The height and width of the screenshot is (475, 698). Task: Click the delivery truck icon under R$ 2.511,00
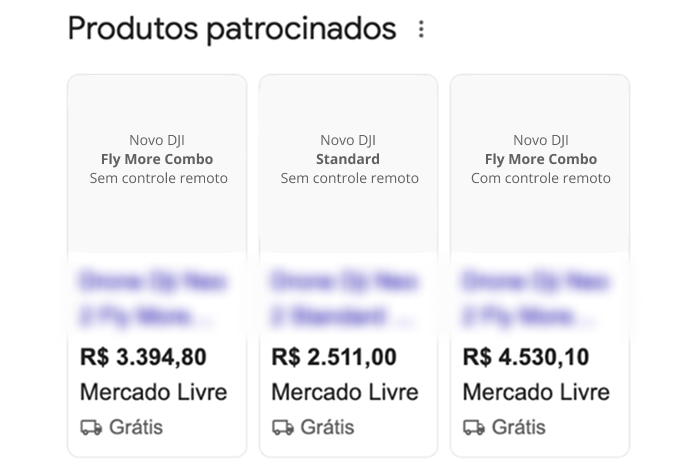(x=283, y=427)
